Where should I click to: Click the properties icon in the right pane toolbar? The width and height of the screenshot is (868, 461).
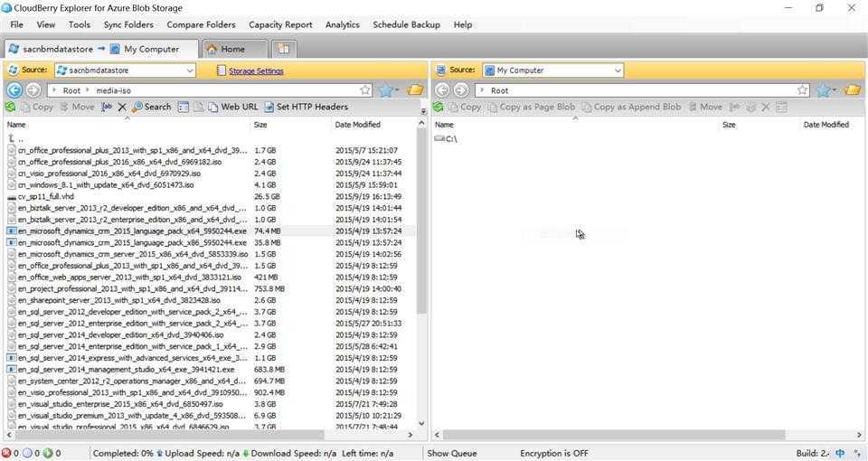781,108
